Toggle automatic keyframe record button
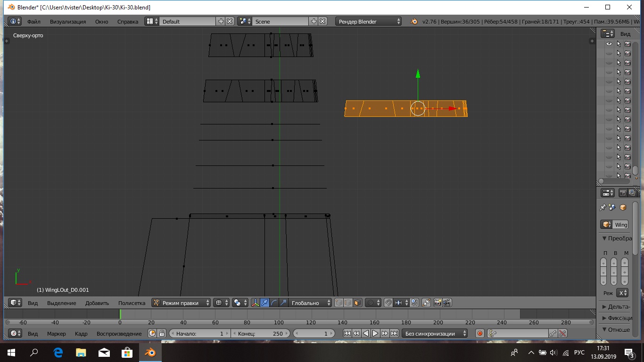Screen dimensions: 644x362 [x=480, y=334]
